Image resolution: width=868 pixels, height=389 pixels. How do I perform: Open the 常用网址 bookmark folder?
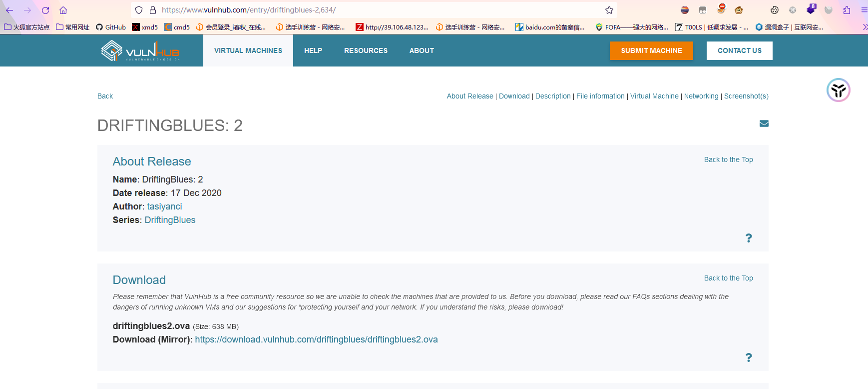tap(72, 27)
